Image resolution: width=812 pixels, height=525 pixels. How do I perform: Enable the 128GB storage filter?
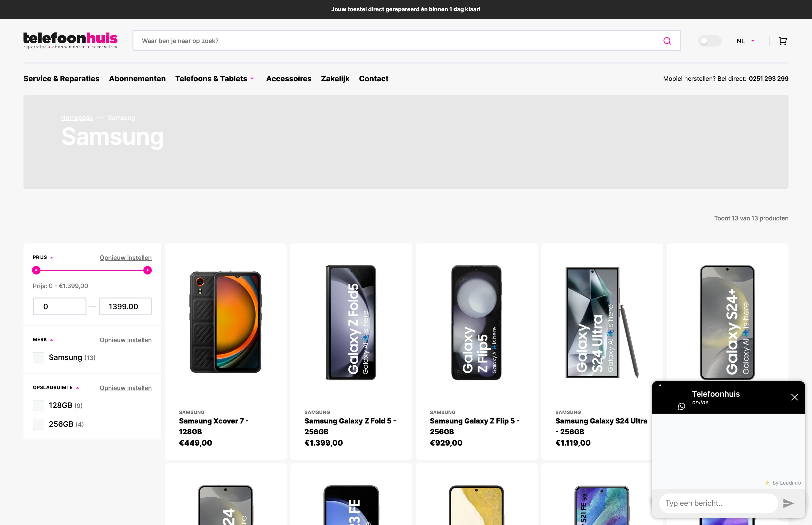pyautogui.click(x=38, y=405)
